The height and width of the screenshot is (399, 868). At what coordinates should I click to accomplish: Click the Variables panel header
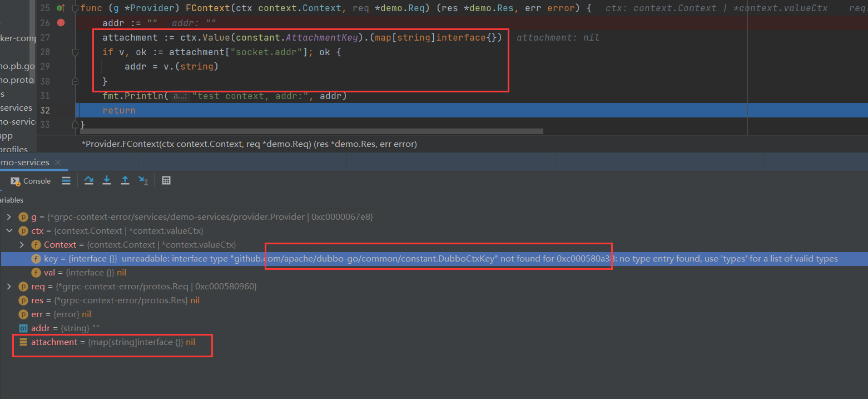pyautogui.click(x=12, y=200)
